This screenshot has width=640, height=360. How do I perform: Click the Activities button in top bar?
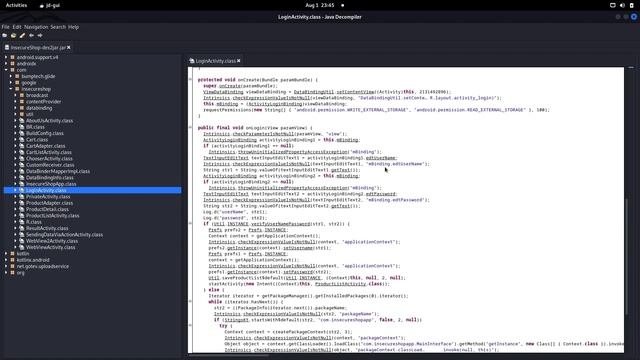pyautogui.click(x=16, y=5)
